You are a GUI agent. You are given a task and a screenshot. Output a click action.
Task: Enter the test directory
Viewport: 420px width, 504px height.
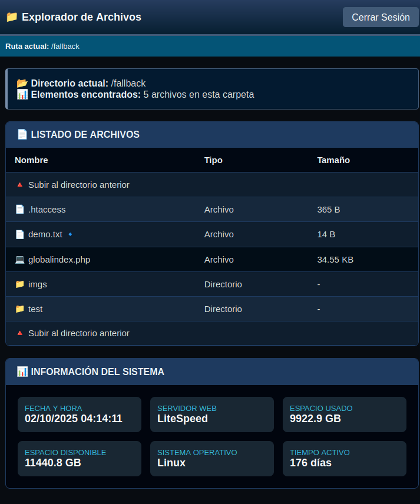pyautogui.click(x=35, y=309)
